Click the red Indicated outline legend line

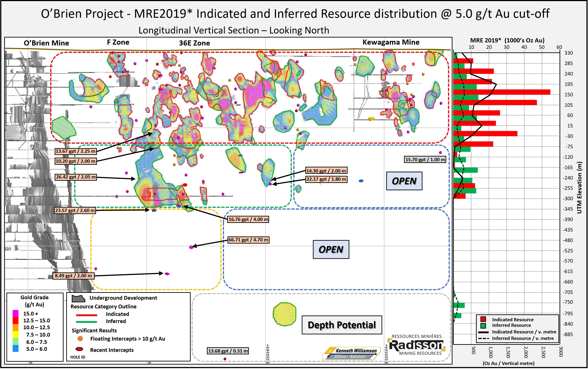86,315
